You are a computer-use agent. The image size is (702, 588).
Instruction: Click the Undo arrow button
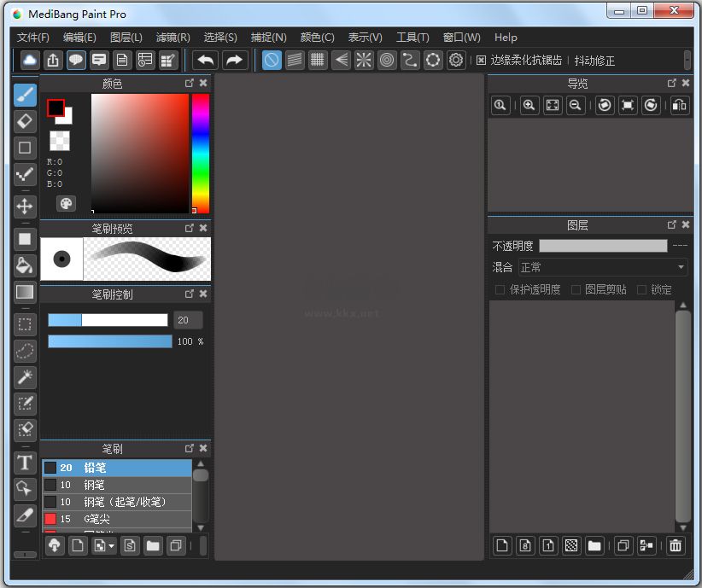(x=204, y=60)
